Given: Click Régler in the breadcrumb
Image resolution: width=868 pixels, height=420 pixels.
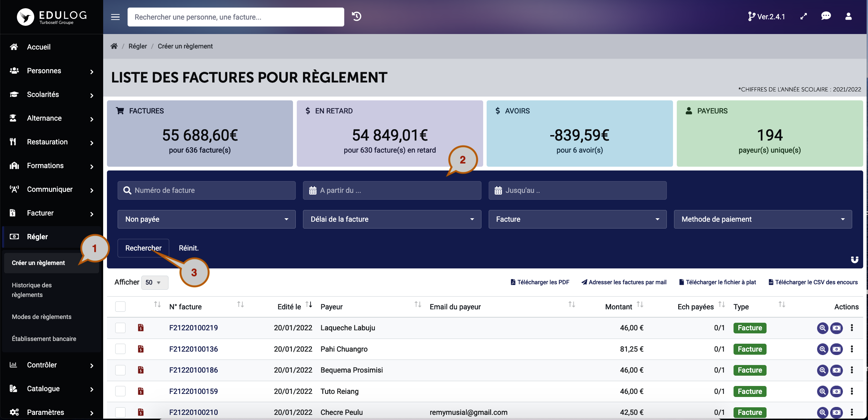Looking at the screenshot, I should click(x=138, y=46).
